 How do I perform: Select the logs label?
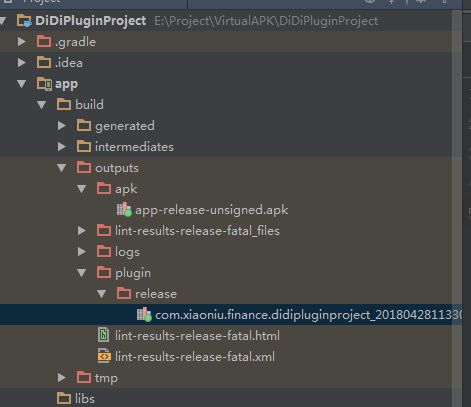(x=127, y=252)
